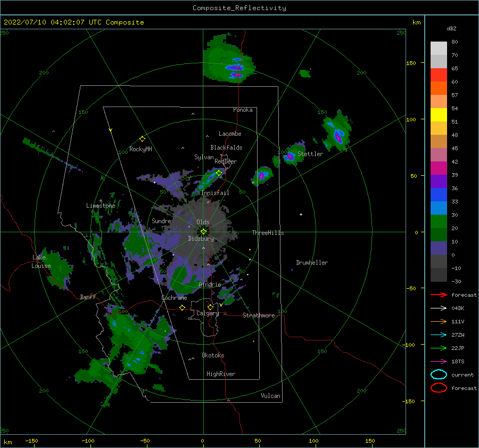Click the Calgary label

208,313
